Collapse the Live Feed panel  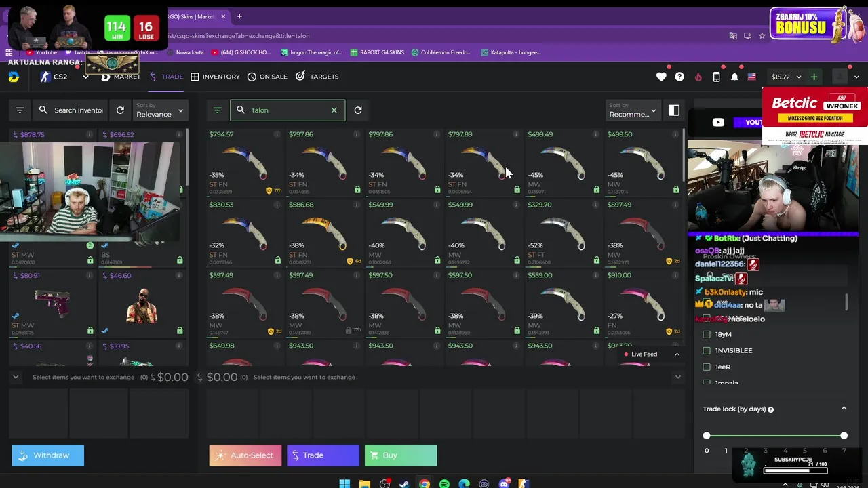[x=677, y=354]
